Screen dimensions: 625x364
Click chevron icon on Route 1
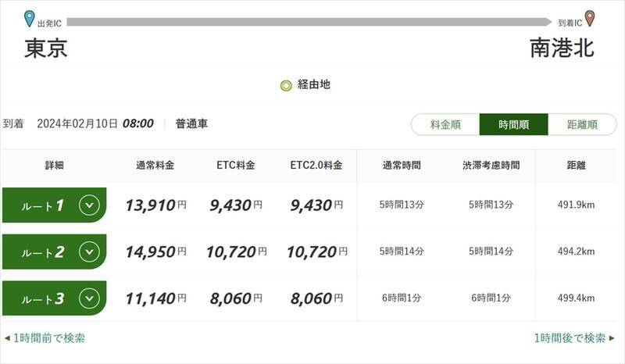click(90, 205)
